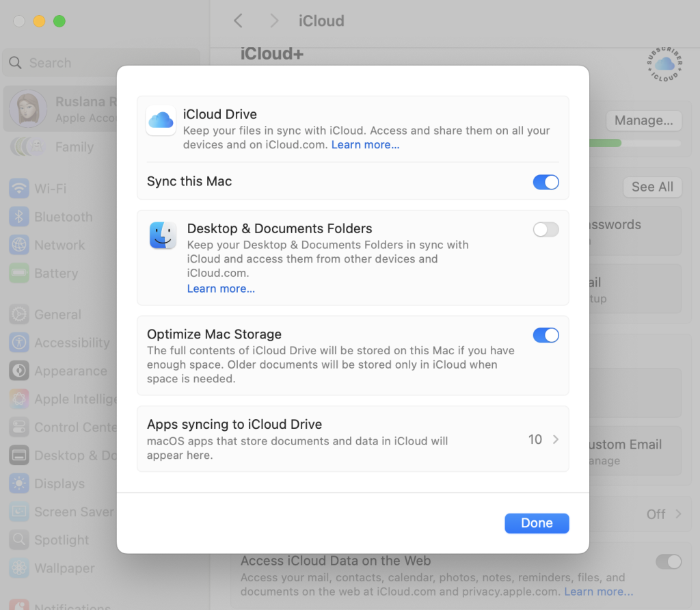Open Apple Intelligence icon in sidebar
Viewport: 700px width, 610px height.
18,399
